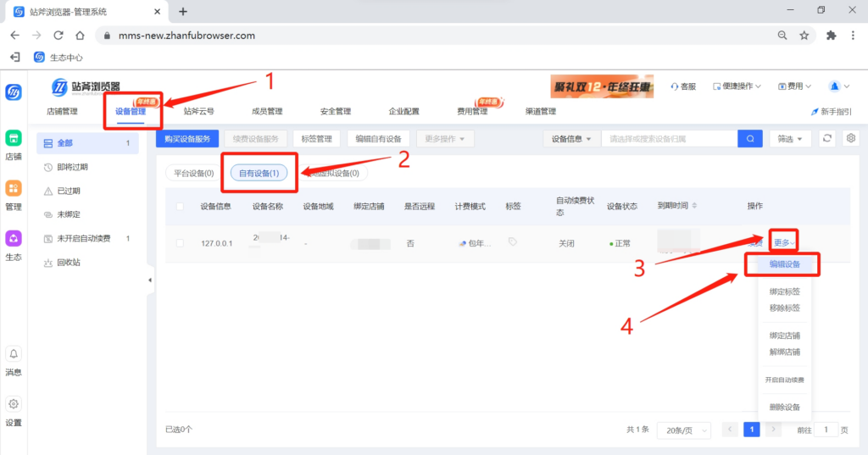868x455 pixels.
Task: Open the browser zoom magnifier icon
Action: click(782, 36)
